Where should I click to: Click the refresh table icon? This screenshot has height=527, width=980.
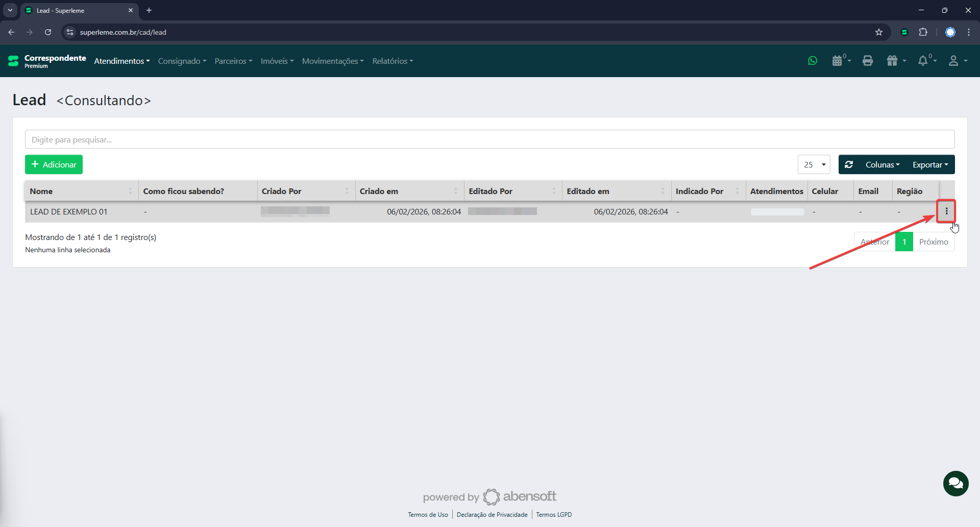[x=849, y=164]
